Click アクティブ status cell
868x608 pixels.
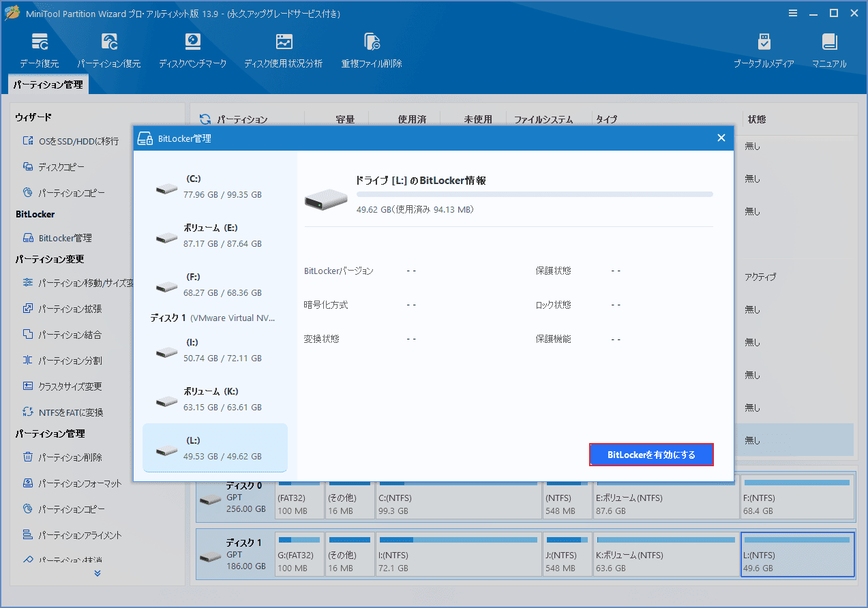tap(760, 277)
